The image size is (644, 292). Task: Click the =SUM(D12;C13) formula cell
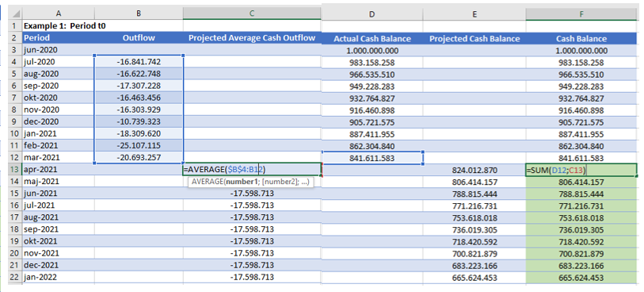(x=581, y=170)
